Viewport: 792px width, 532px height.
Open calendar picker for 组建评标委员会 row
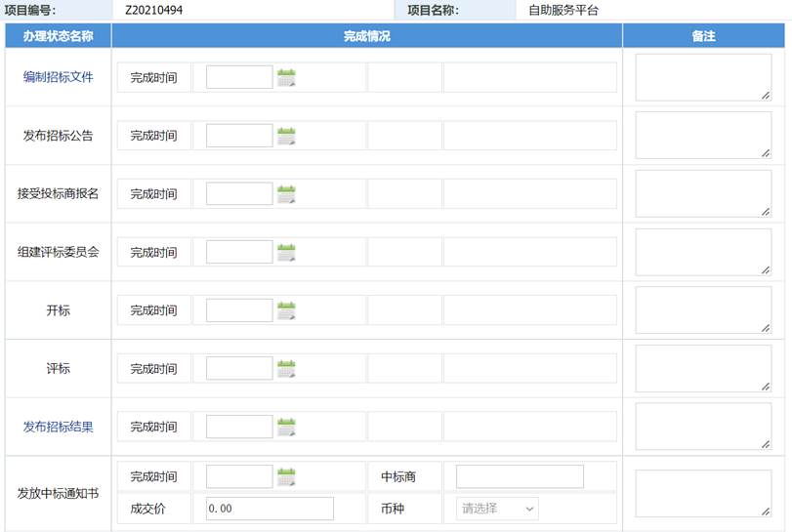coord(286,253)
